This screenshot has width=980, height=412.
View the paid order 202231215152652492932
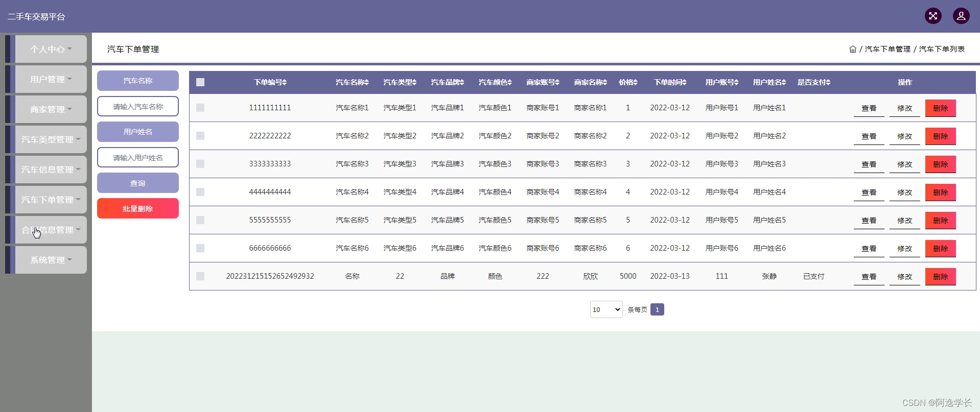coord(869,277)
